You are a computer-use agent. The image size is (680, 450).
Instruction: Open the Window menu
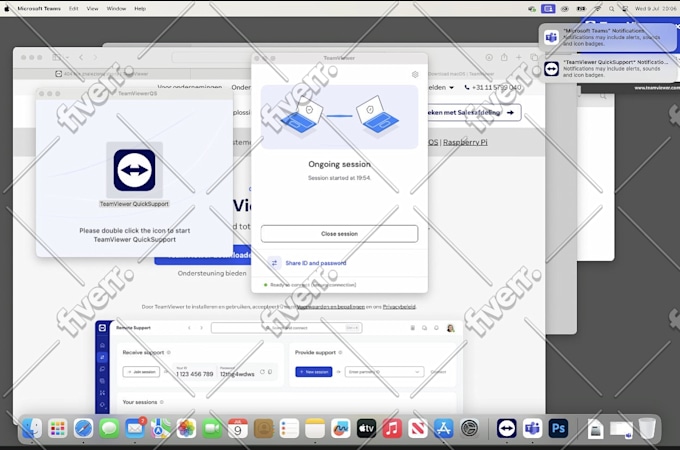tap(116, 9)
